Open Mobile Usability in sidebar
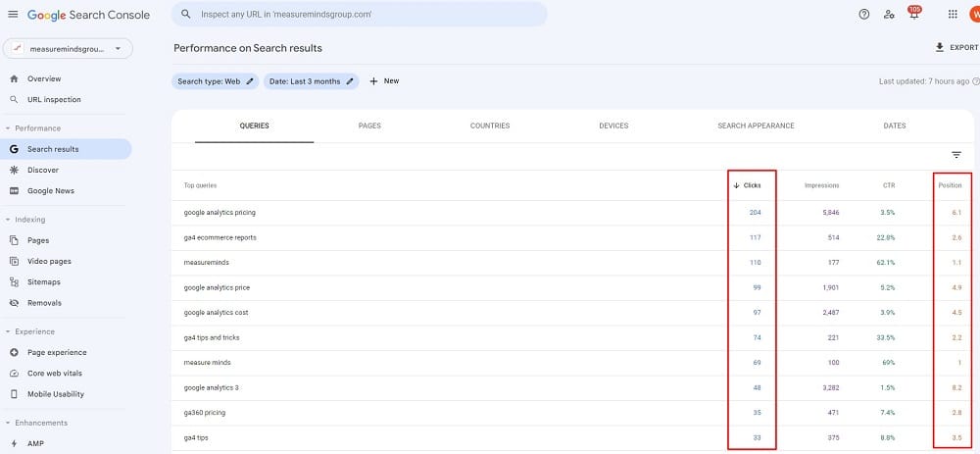This screenshot has height=454, width=980. click(x=56, y=394)
